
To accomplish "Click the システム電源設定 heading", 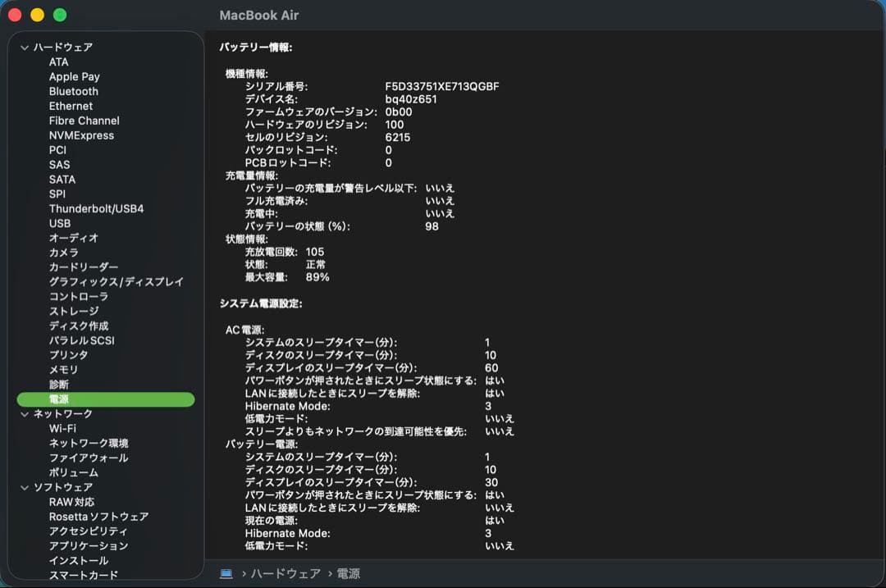I will pyautogui.click(x=261, y=304).
